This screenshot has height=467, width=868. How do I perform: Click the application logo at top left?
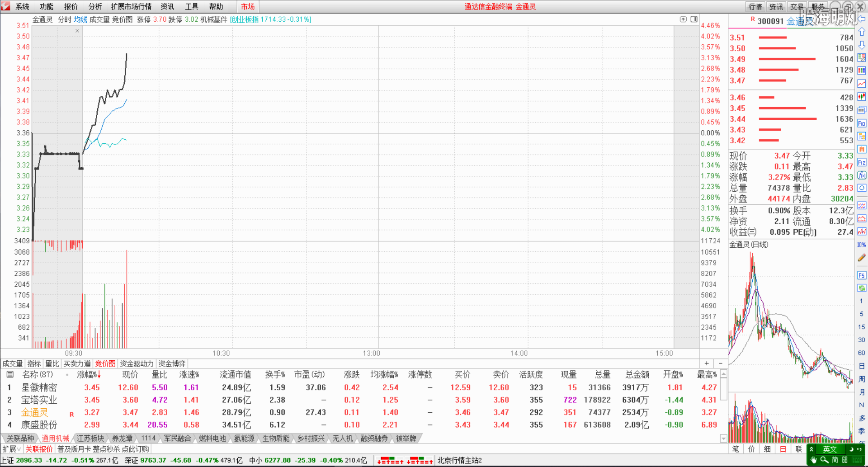[5, 6]
